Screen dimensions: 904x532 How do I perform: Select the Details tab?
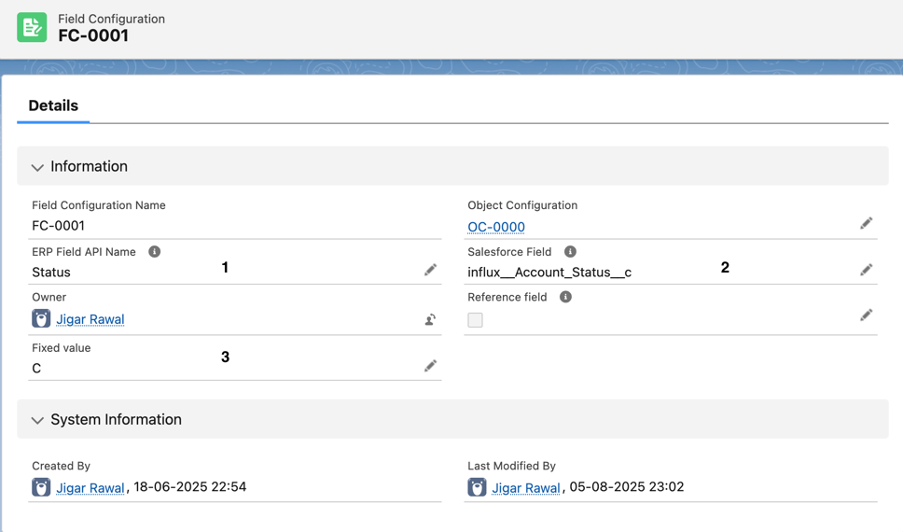(53, 105)
